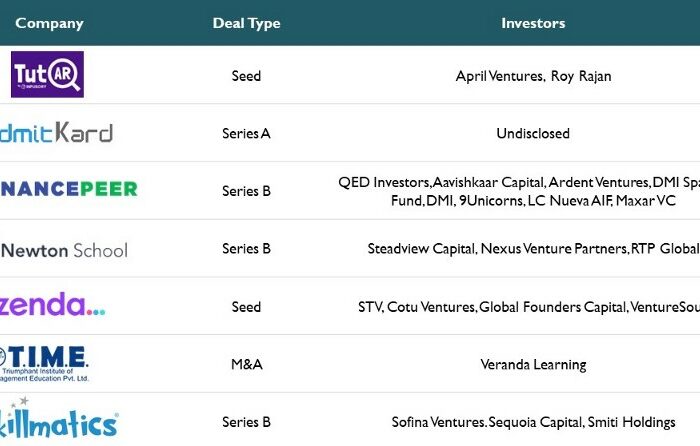700x446 pixels.
Task: Click the zenda purple logo
Action: [x=52, y=304]
